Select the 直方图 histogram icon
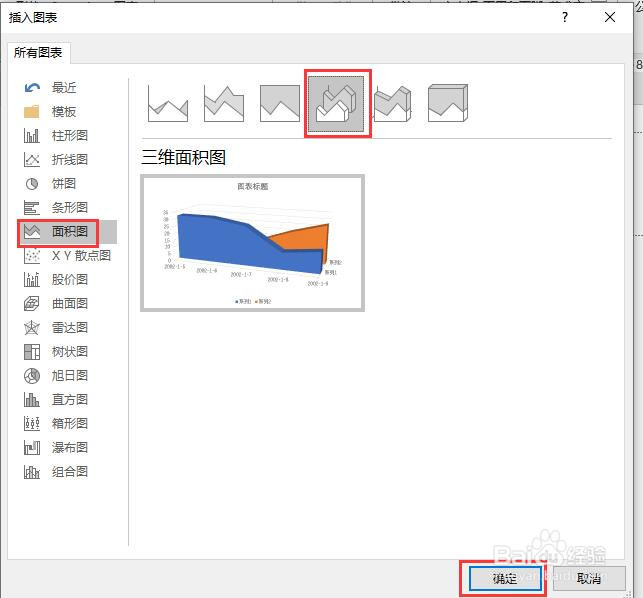The width and height of the screenshot is (643, 598). coord(32,399)
